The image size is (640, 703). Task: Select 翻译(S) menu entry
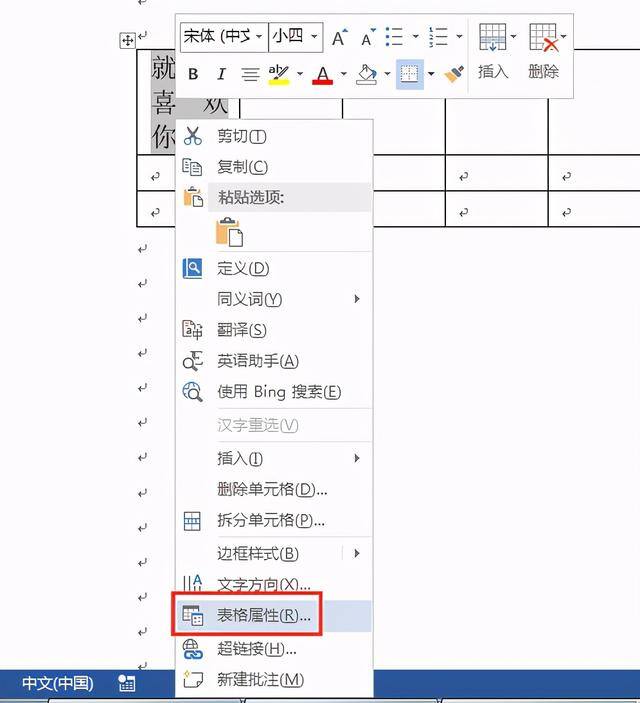coord(274,330)
